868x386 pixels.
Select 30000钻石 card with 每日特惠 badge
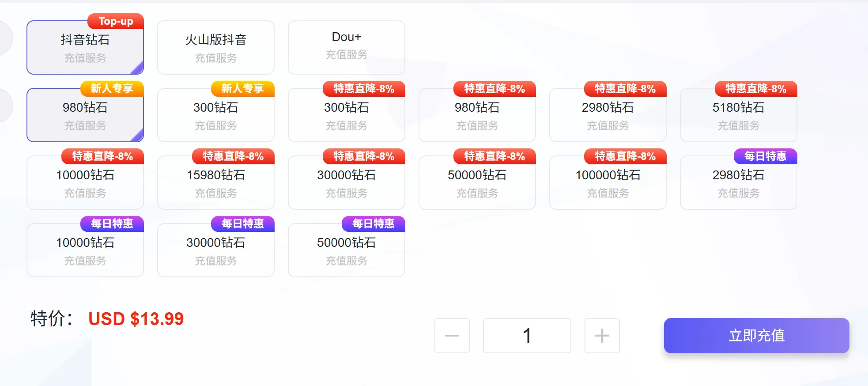click(216, 250)
